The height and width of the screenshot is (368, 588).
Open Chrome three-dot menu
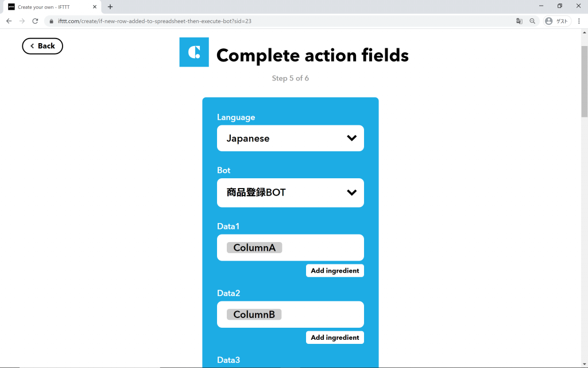(579, 21)
